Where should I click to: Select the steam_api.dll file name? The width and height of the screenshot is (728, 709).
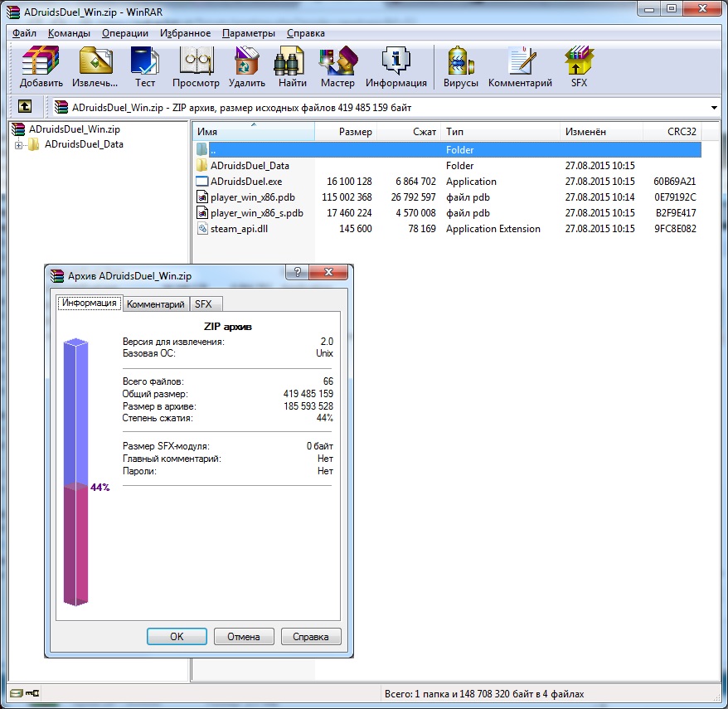(x=239, y=229)
